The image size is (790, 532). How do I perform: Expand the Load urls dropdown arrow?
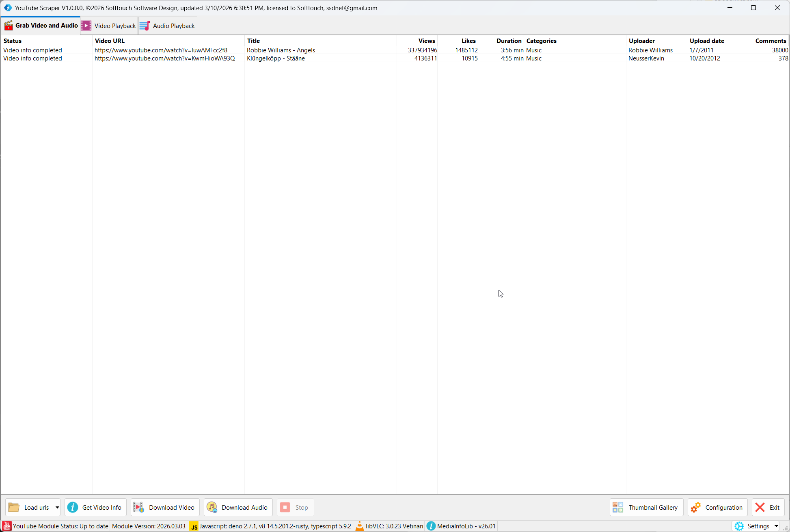click(57, 507)
